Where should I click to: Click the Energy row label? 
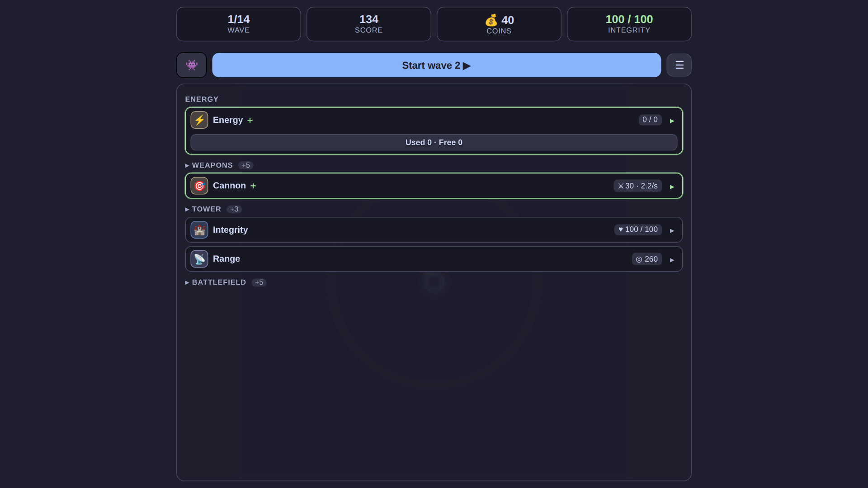pyautogui.click(x=228, y=120)
